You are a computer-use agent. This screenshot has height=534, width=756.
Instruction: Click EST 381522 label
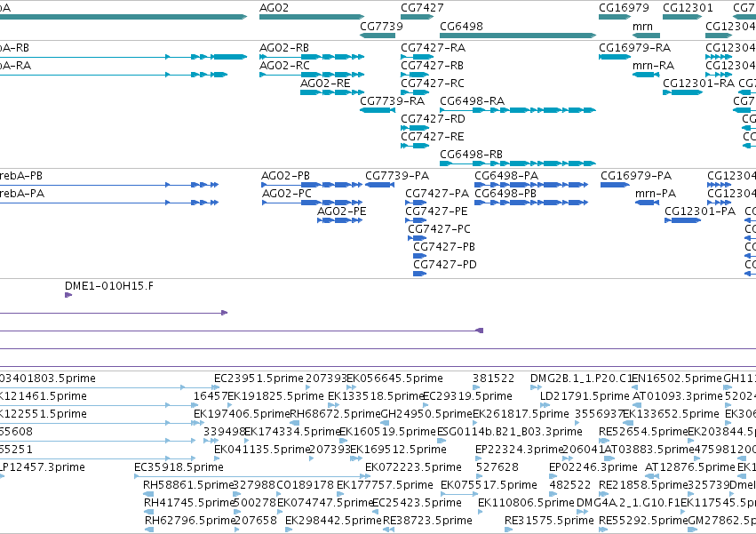coord(493,379)
